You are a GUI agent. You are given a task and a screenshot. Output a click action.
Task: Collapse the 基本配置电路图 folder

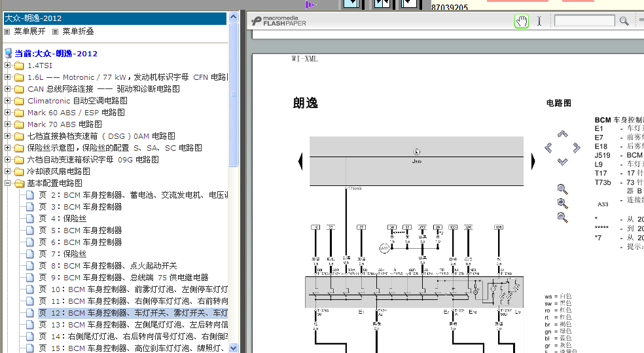pyautogui.click(x=7, y=183)
